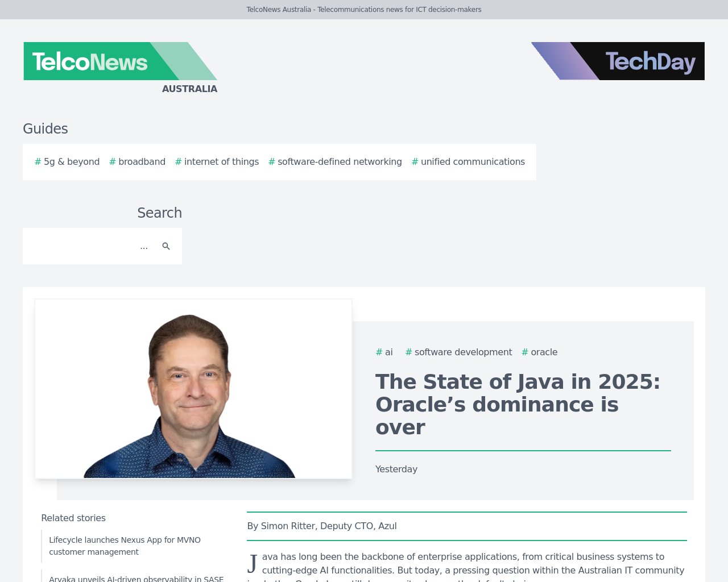Click the search magnifier icon

(x=166, y=246)
